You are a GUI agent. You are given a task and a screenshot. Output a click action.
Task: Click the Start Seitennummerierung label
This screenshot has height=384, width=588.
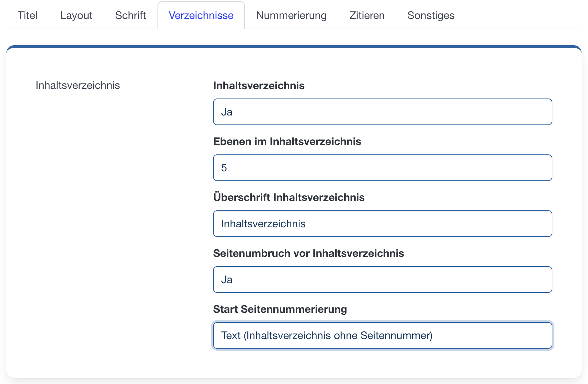(280, 309)
